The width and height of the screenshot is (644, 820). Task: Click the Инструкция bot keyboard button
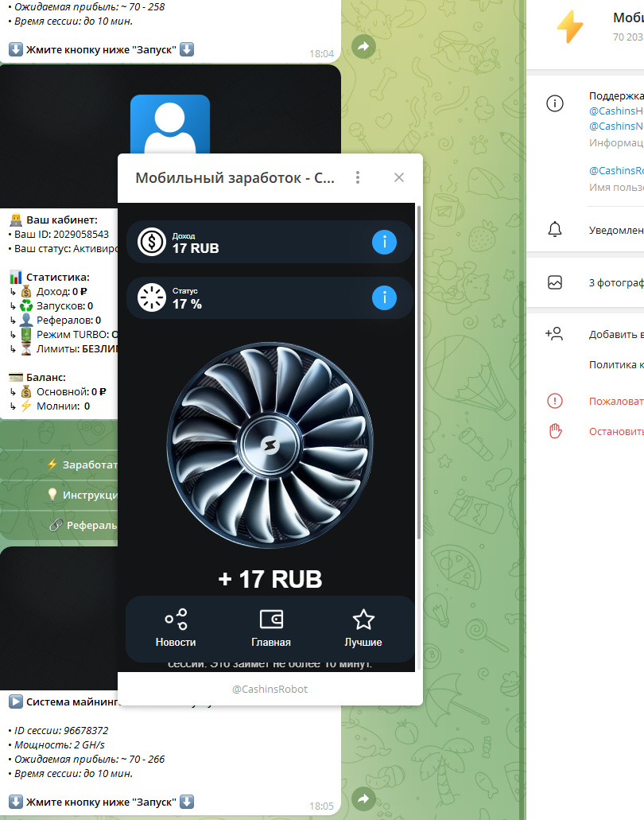(x=59, y=495)
